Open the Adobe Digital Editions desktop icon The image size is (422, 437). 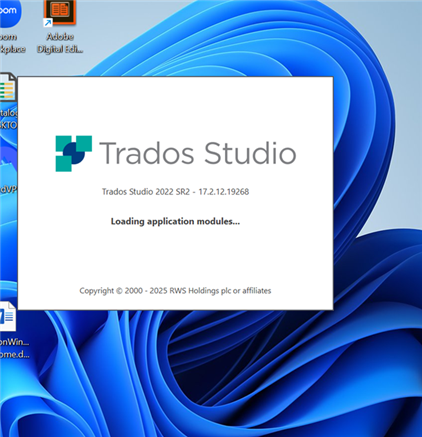point(60,12)
